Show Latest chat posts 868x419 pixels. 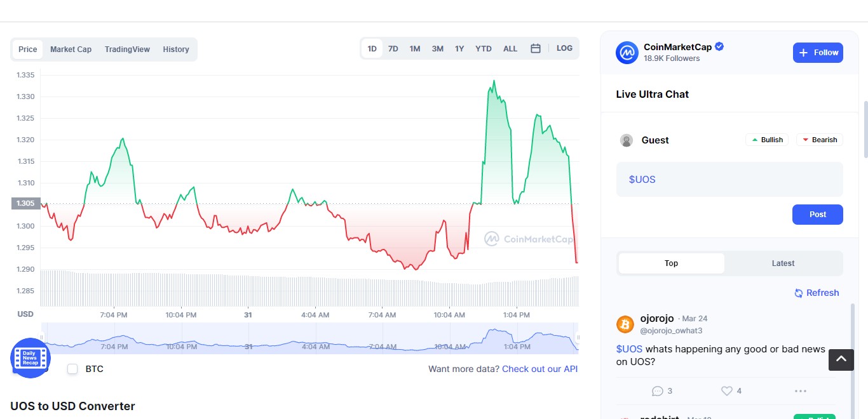[783, 263]
